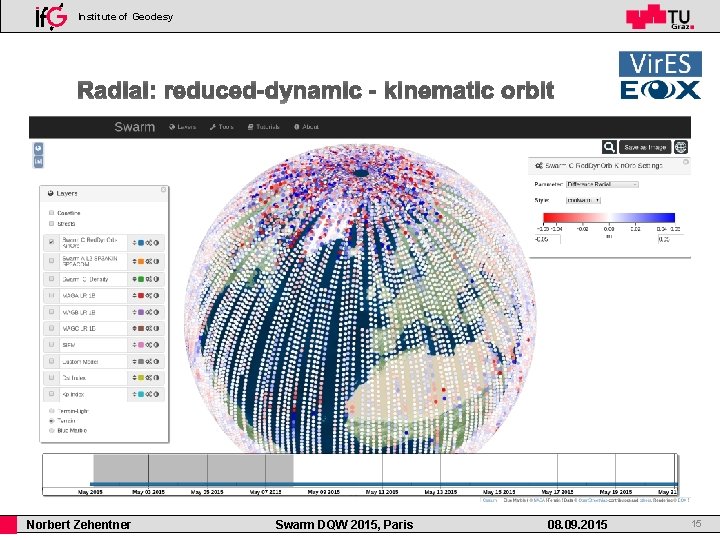Viewport: 720px width, 540px height.
Task: Select the Kp Index layer name
Action: 73,394
